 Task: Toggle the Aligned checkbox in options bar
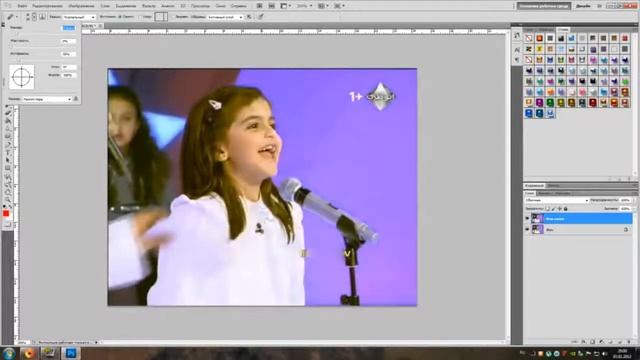click(x=173, y=17)
